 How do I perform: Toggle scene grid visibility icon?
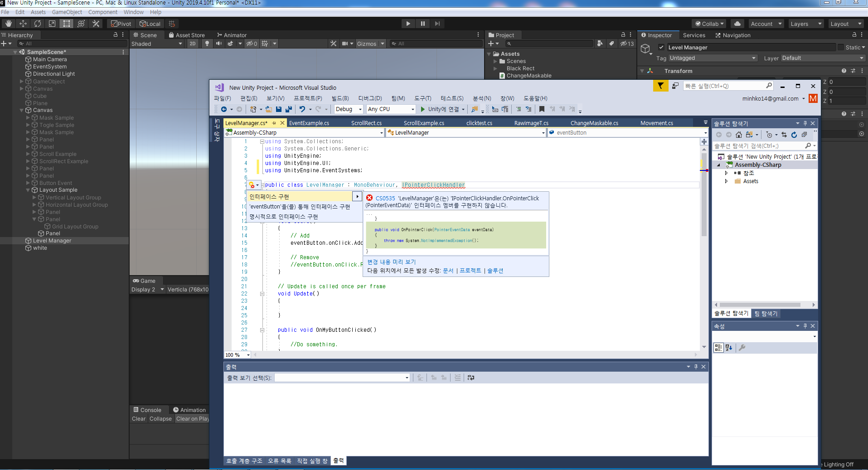click(265, 44)
